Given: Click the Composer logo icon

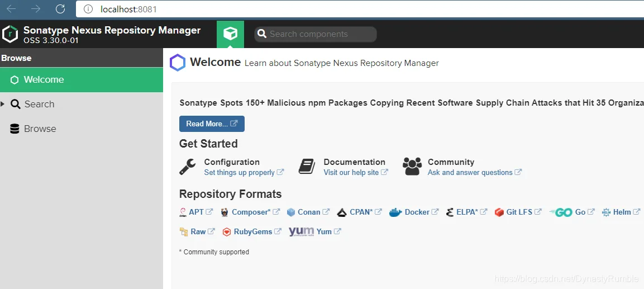Looking at the screenshot, I should (x=224, y=212).
